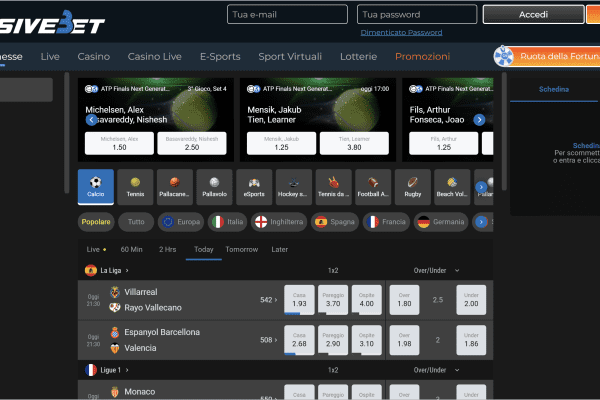Bet Casa 1.93 on Villarreal
This screenshot has width=600, height=400.
click(x=299, y=300)
